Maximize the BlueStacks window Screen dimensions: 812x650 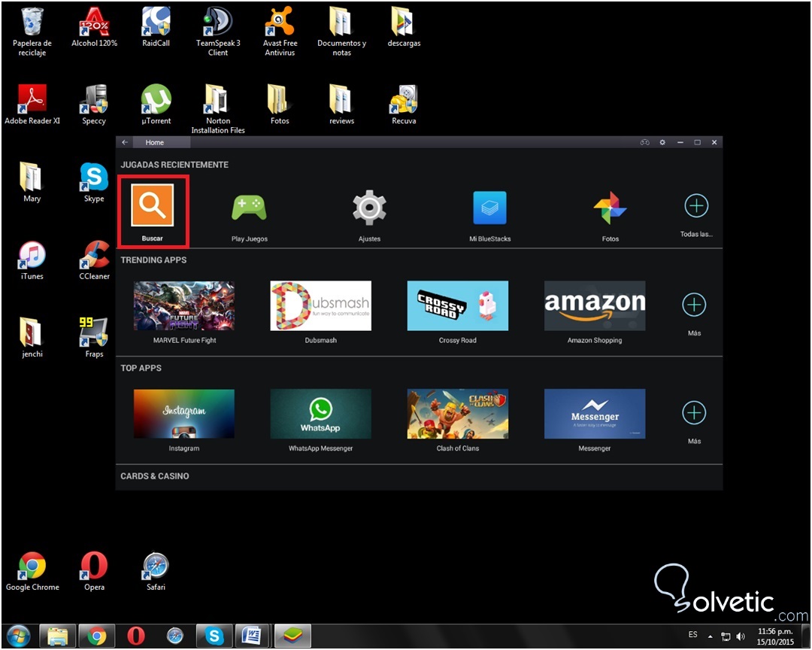[x=698, y=142]
